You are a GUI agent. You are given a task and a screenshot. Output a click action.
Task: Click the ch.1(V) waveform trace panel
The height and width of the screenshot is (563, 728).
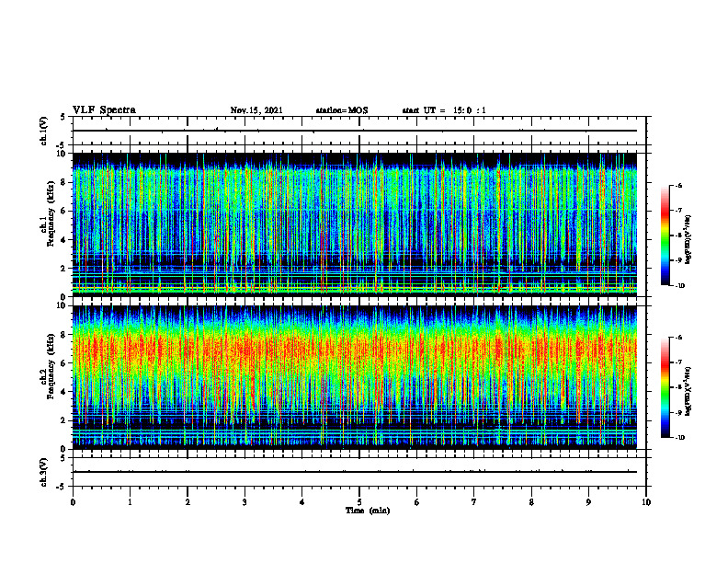pos(359,131)
